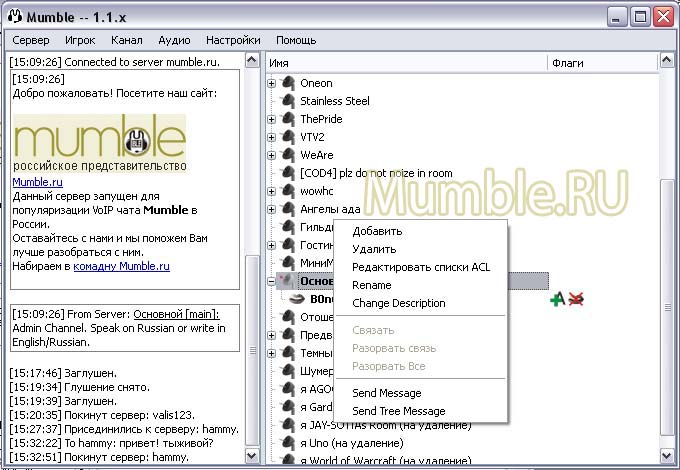Expand the Oneon channel tree node
Image resolution: width=680 pixels, height=470 pixels.
coord(272,83)
